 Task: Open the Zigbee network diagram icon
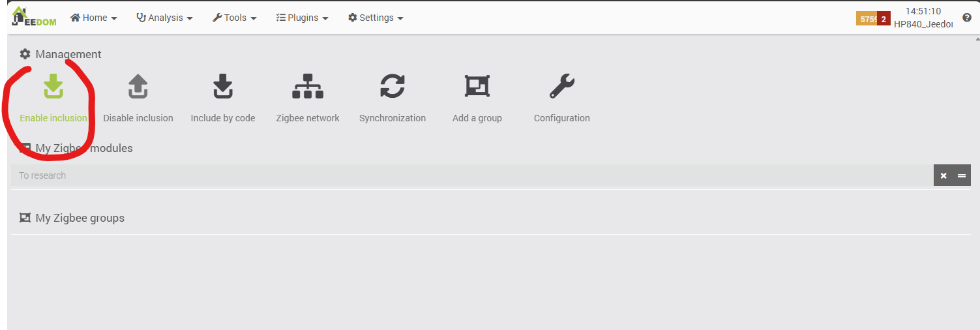pos(308,87)
